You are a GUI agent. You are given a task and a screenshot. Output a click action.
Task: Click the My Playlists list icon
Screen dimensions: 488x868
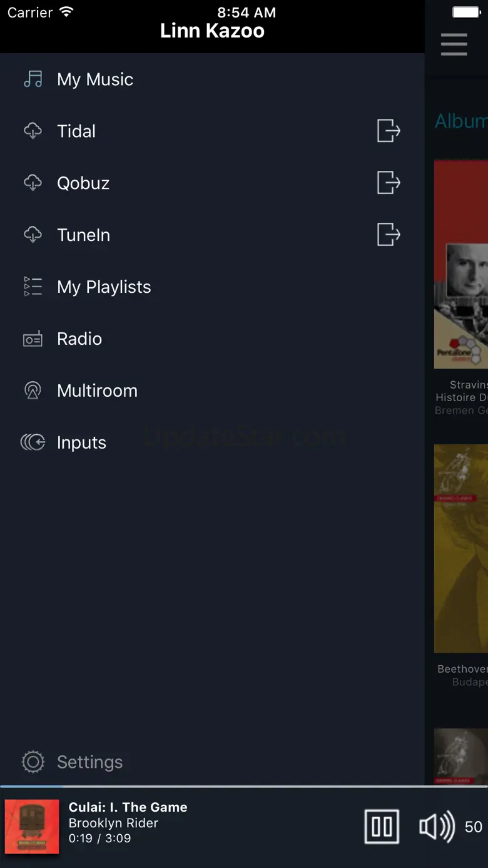(x=33, y=287)
